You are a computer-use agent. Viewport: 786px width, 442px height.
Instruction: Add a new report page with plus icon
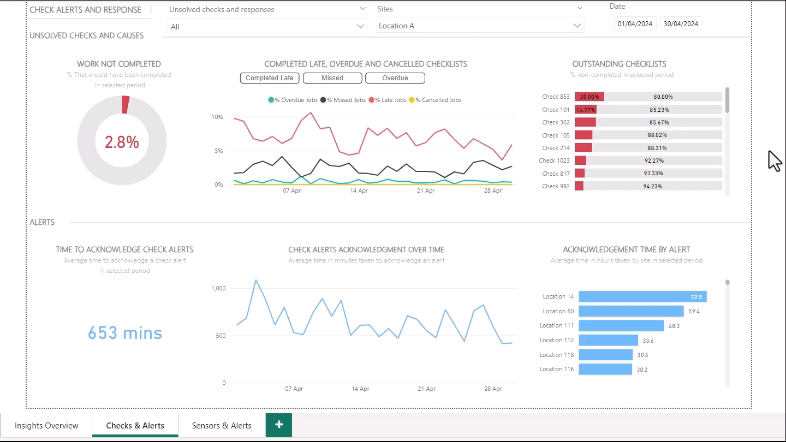(x=279, y=425)
